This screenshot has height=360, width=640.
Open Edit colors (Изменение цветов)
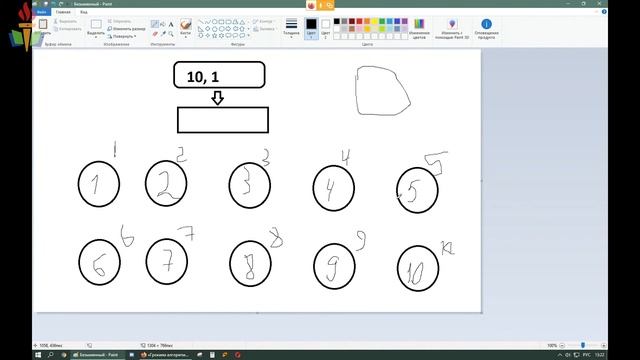point(419,28)
